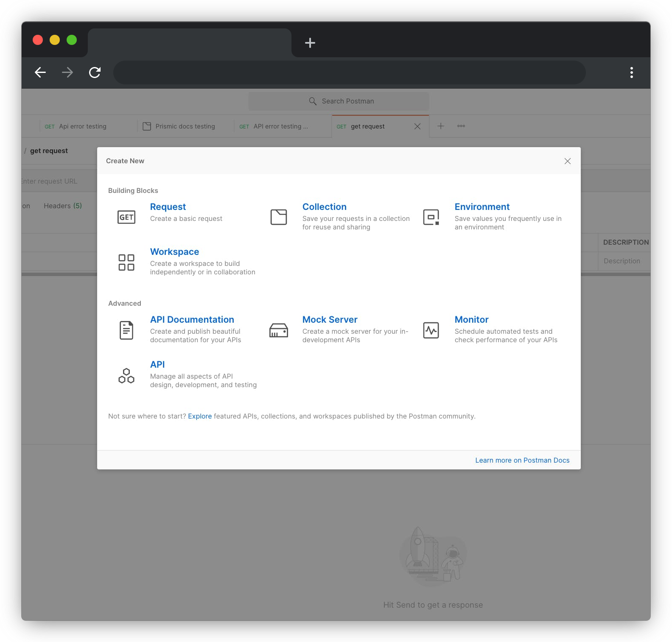Click 'Hit Send to get a response' text

tap(433, 605)
